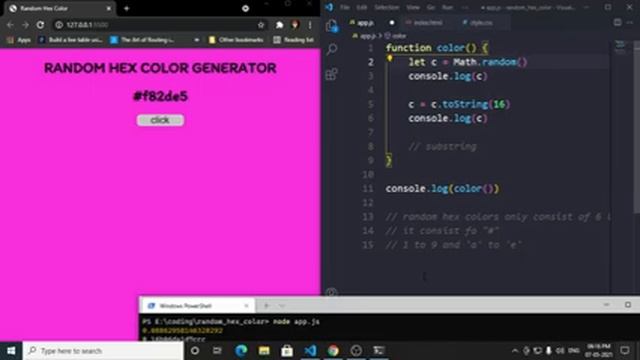640x360 pixels.
Task: Click the line 11 console.log(color()) code
Action: [x=442, y=189]
